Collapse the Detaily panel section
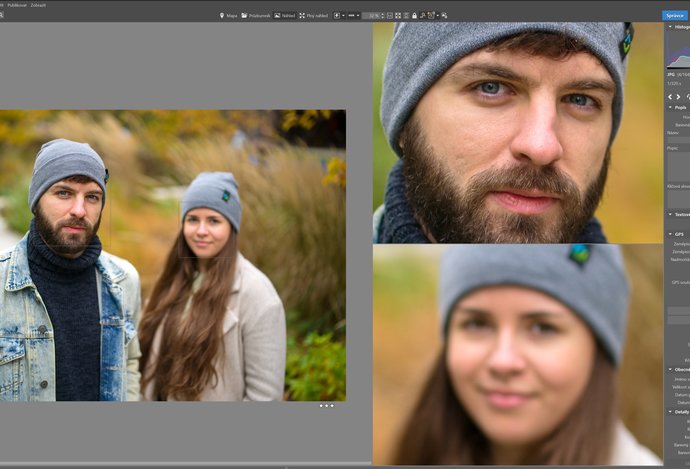 pos(670,411)
